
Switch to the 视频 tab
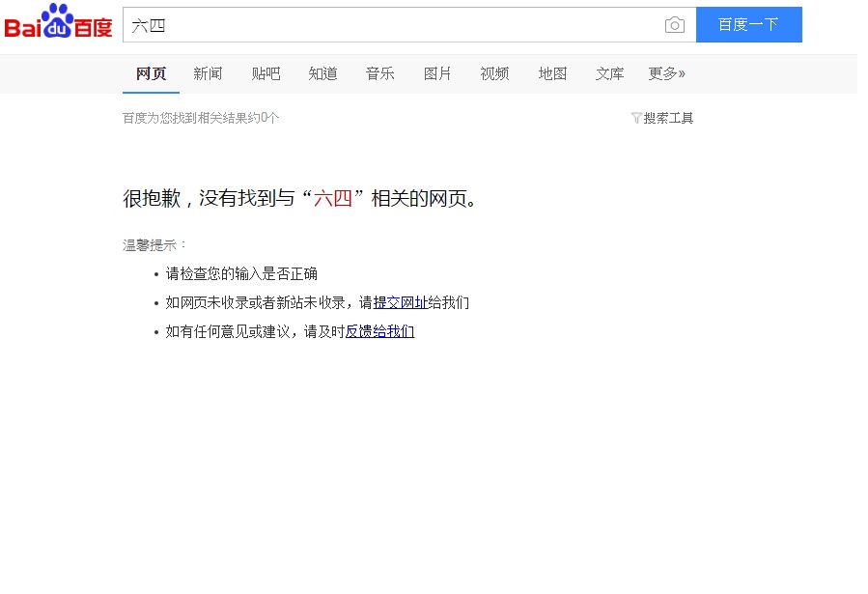point(494,73)
